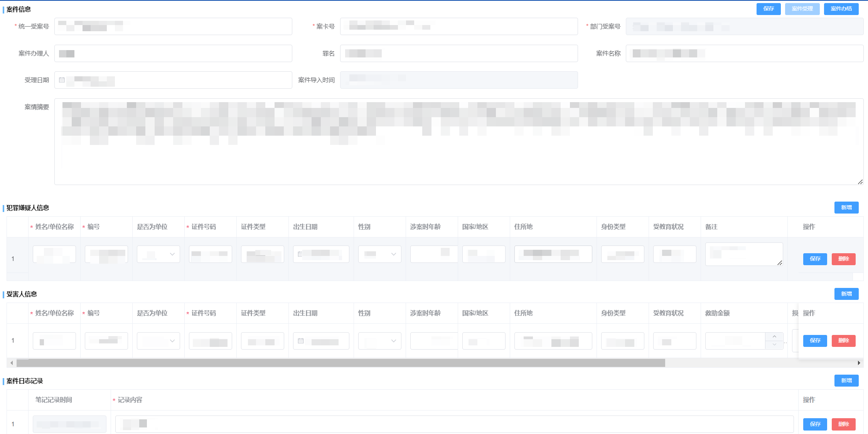Click victim 国家/地区 input
Screen dimensions: 868x434
[484, 341]
